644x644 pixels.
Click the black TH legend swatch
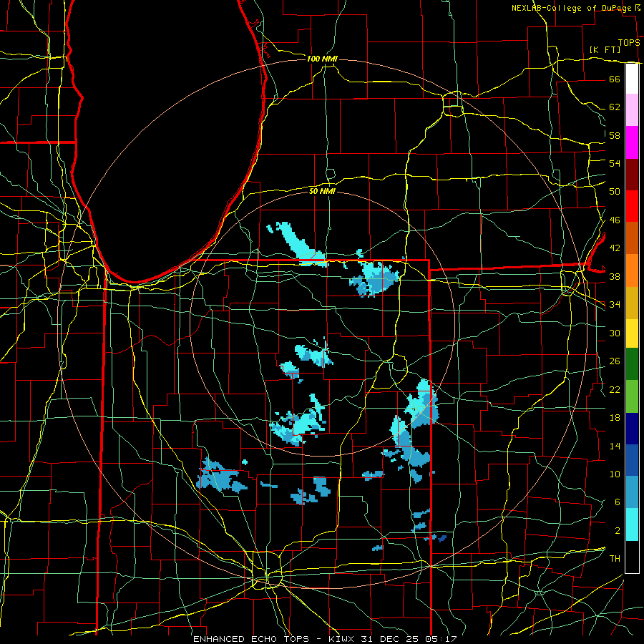(x=632, y=557)
